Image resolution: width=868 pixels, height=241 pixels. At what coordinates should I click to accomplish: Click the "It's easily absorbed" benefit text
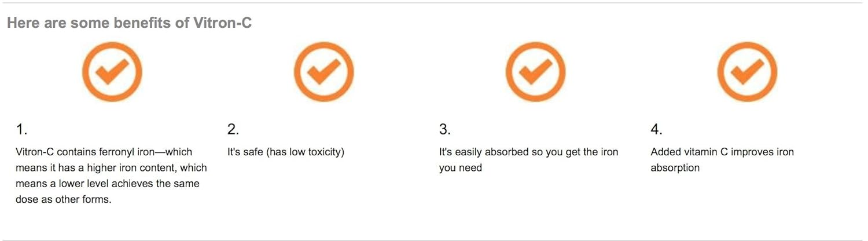point(528,152)
